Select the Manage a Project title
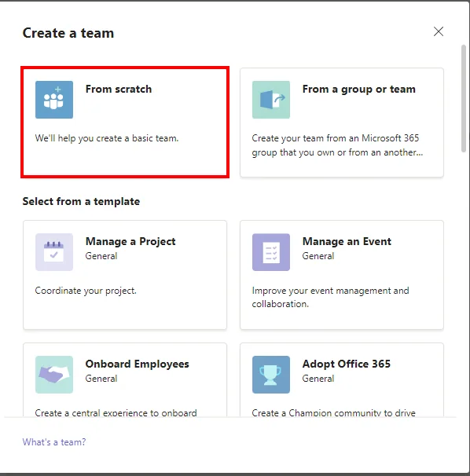 click(130, 242)
